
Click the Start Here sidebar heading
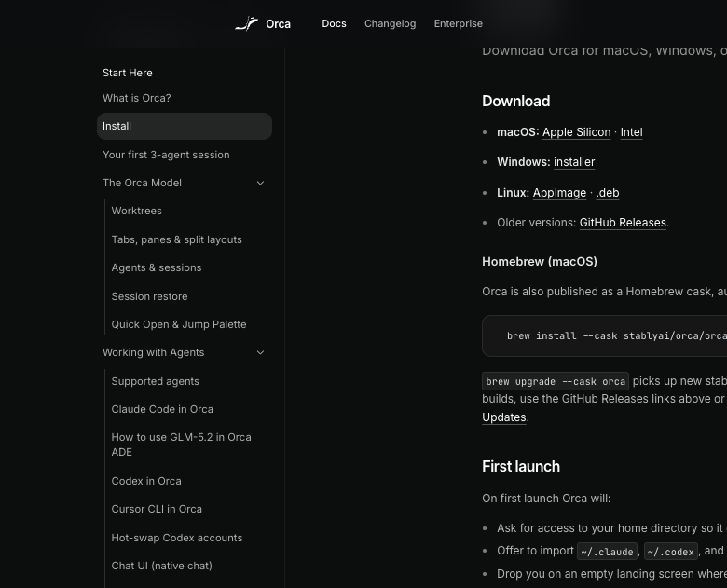(128, 73)
